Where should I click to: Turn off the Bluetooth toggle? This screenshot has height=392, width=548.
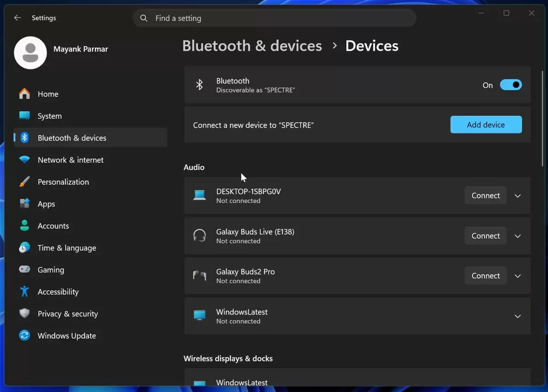pos(511,85)
